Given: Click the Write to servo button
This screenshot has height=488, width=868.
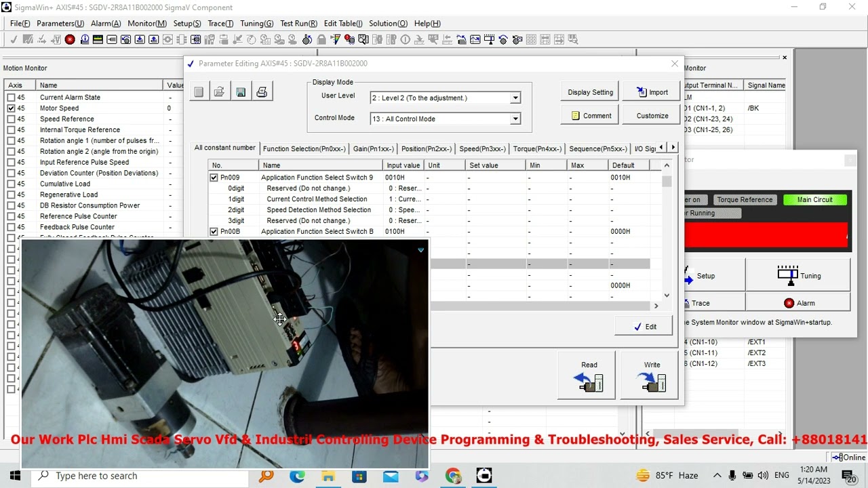Looking at the screenshot, I should click(x=649, y=375).
